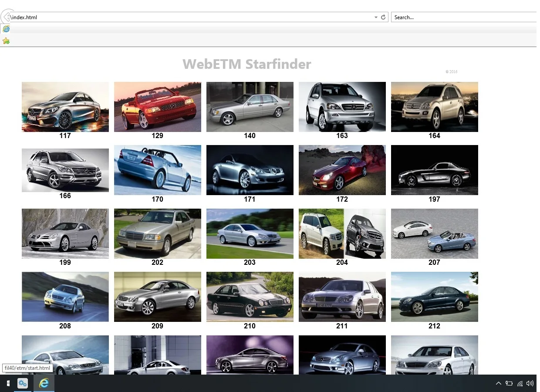Open the favorites star icon
The height and width of the screenshot is (392, 540).
click(6, 41)
